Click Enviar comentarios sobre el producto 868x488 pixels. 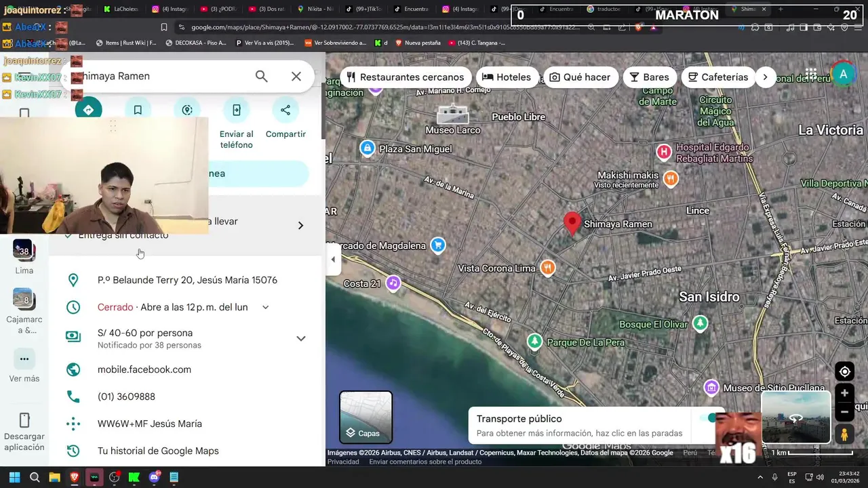pos(425,462)
